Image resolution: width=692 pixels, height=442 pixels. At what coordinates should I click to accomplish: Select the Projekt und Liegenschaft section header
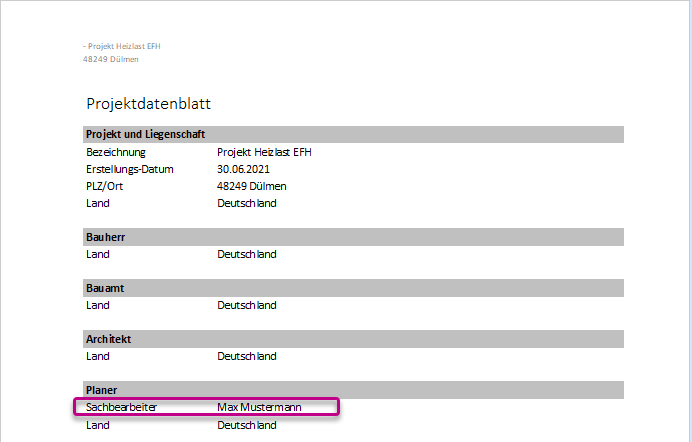tap(353, 134)
